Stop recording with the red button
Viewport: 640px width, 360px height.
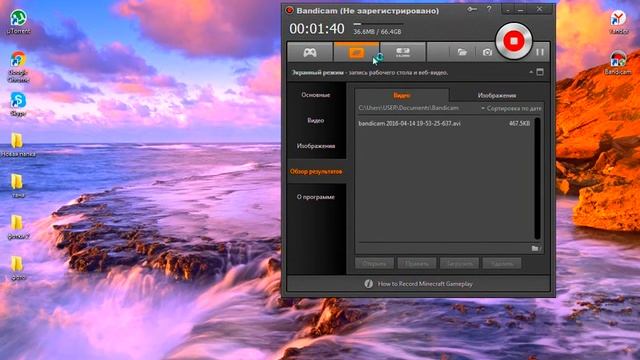(x=513, y=41)
